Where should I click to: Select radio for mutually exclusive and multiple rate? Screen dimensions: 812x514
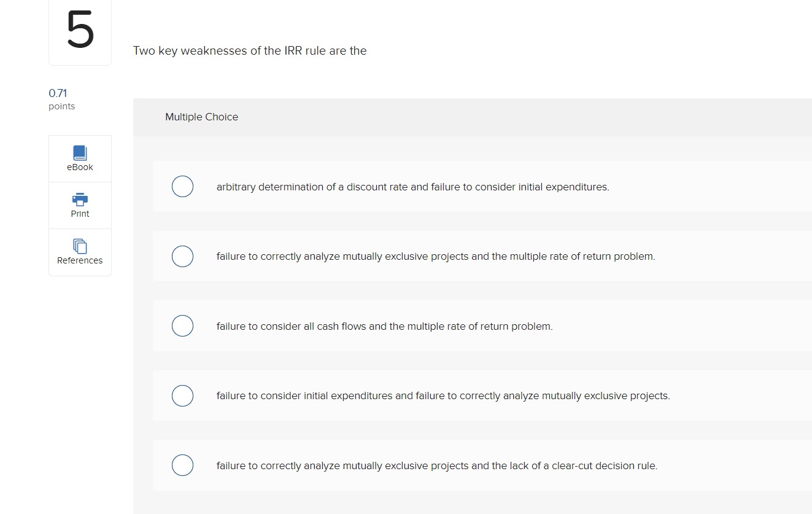pyautogui.click(x=182, y=256)
